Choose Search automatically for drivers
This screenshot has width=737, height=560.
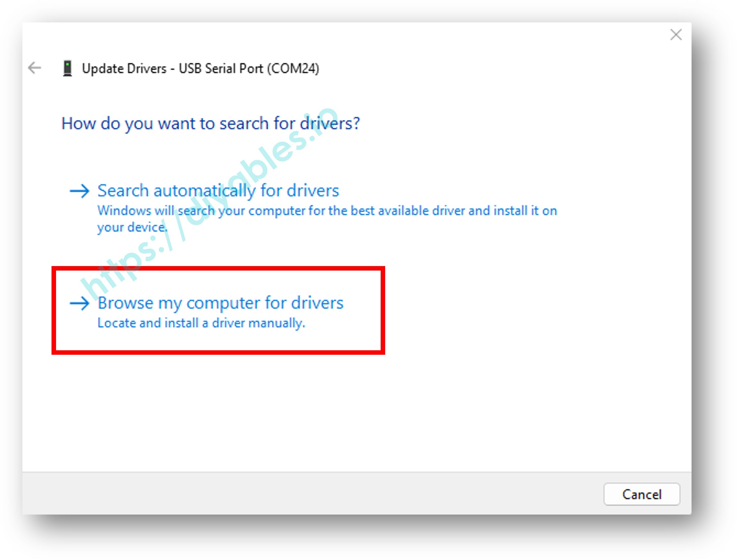pos(218,191)
